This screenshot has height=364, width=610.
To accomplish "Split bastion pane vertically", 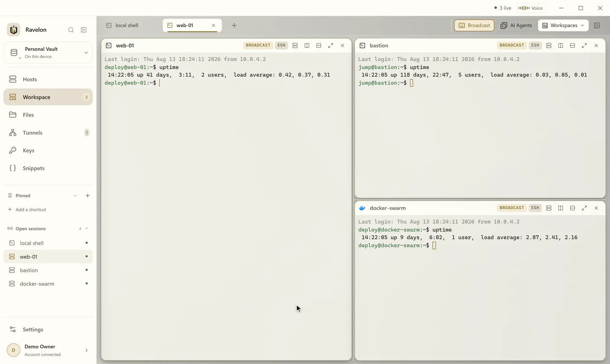I will [560, 45].
